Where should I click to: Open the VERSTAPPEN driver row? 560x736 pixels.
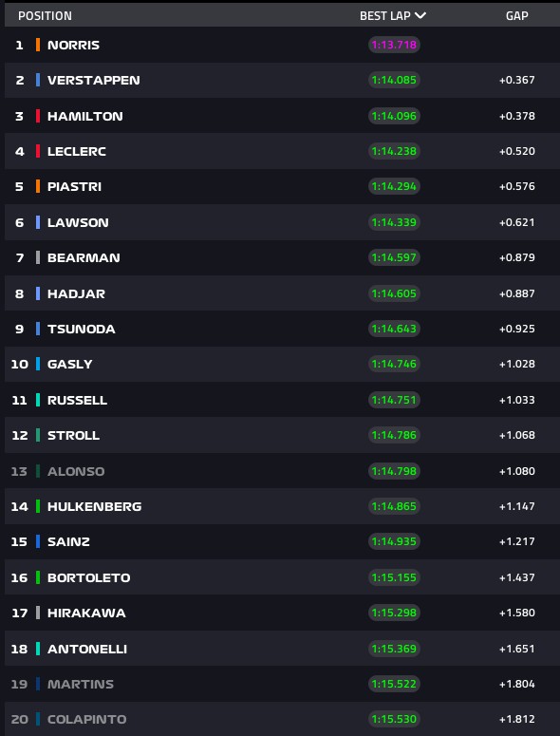click(282, 81)
